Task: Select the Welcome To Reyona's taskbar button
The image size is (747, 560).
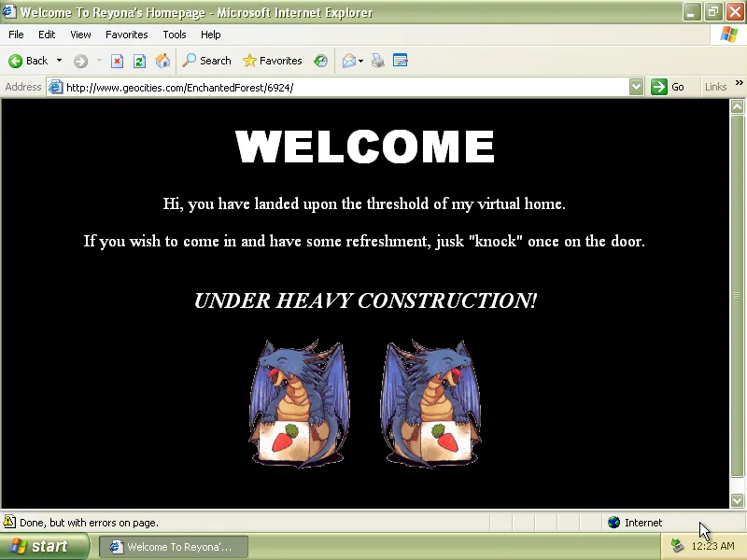Action: (174, 547)
